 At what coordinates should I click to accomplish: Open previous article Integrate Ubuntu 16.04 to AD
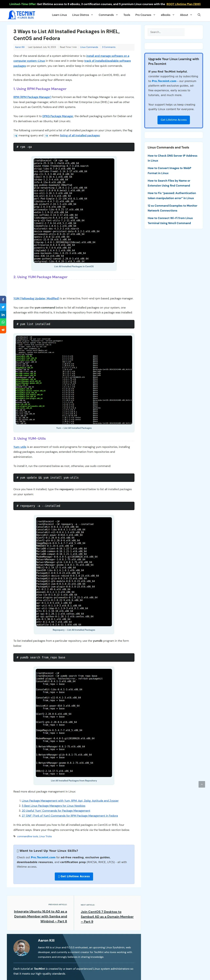tap(40, 916)
